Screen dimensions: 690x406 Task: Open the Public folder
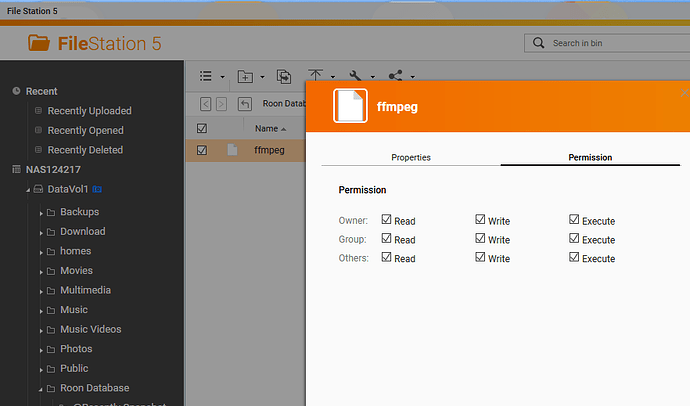click(x=74, y=369)
